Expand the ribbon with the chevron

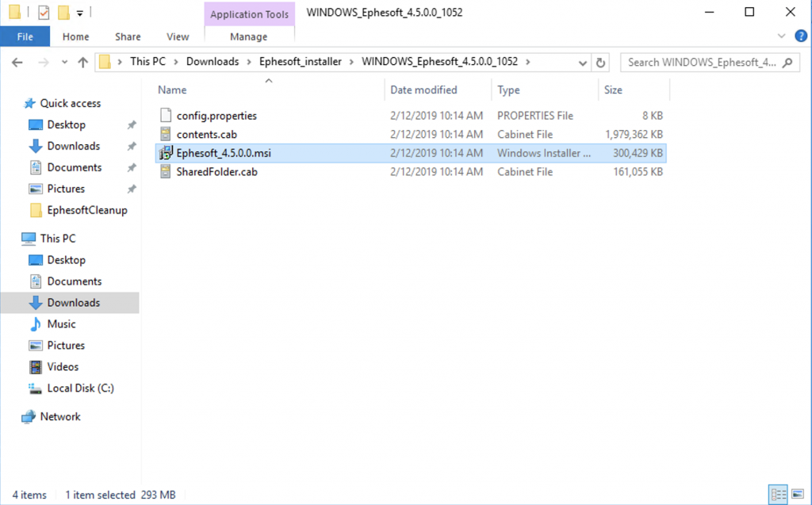[x=781, y=36]
